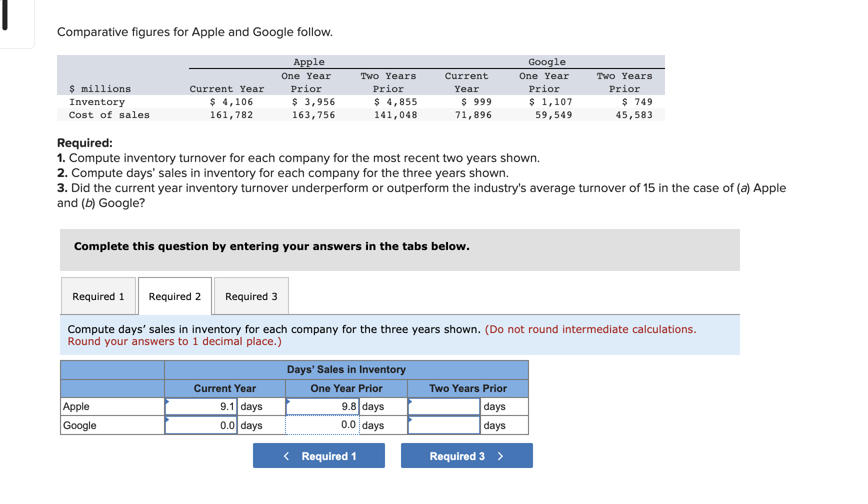Screen dimensions: 868x504
Task: Click Apple inventory value $ 4,106
Action: [231, 102]
